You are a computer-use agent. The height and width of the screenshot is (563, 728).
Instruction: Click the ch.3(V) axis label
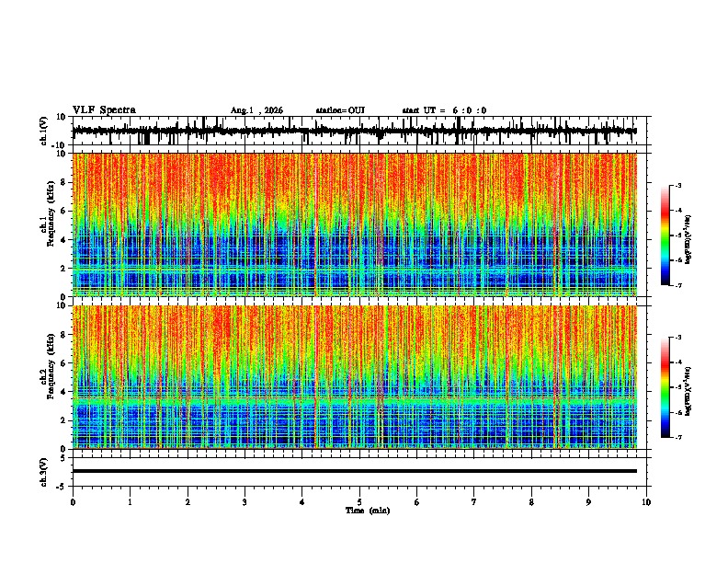coord(44,472)
